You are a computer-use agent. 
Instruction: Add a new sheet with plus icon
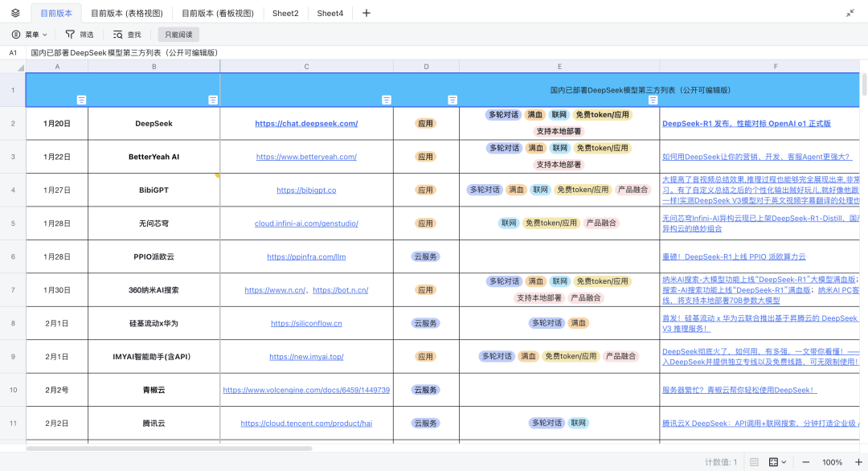(x=366, y=13)
